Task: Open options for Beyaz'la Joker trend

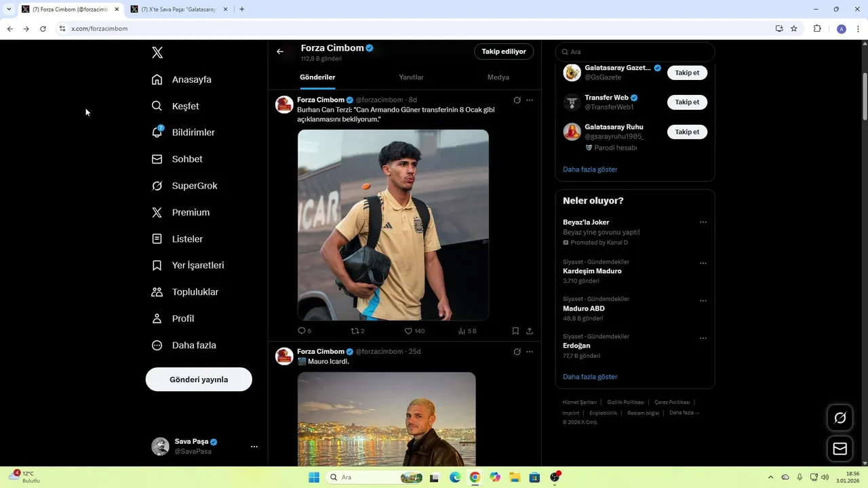Action: tap(703, 222)
